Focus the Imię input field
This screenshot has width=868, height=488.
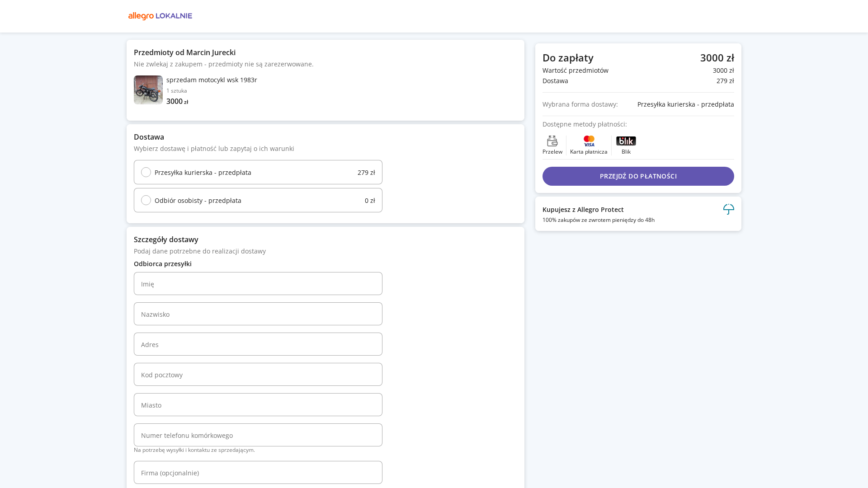click(x=258, y=284)
